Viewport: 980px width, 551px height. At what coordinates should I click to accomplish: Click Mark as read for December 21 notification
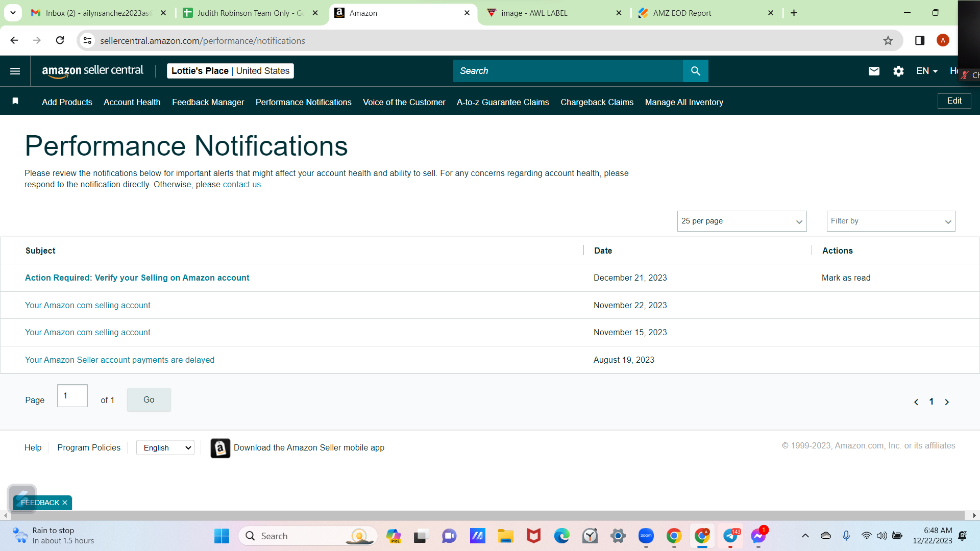(846, 278)
